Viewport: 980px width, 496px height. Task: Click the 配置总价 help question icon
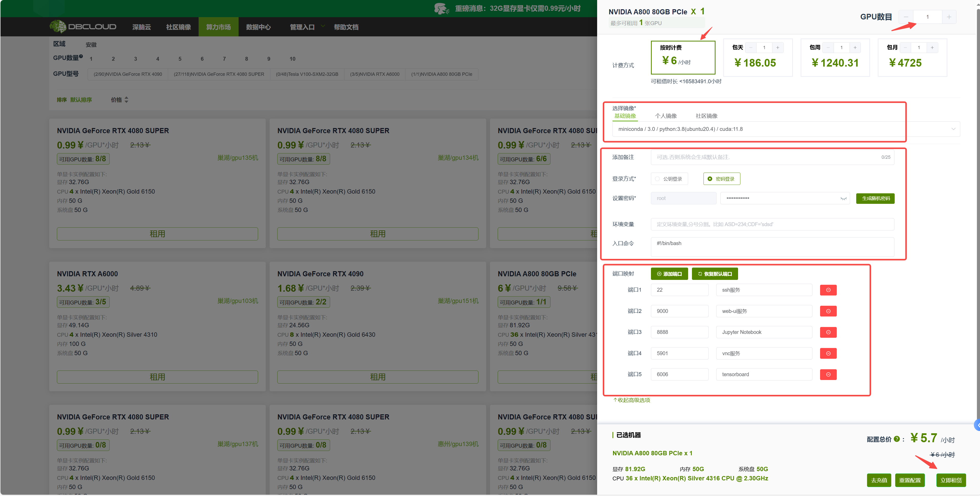pyautogui.click(x=897, y=439)
